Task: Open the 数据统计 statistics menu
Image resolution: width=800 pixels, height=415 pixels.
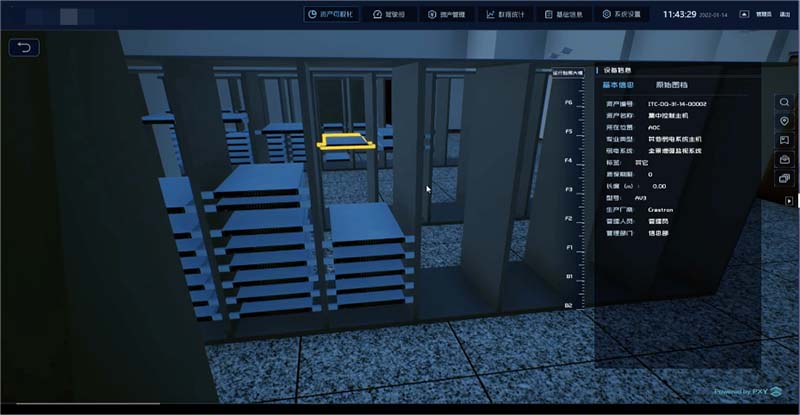Action: pos(505,15)
